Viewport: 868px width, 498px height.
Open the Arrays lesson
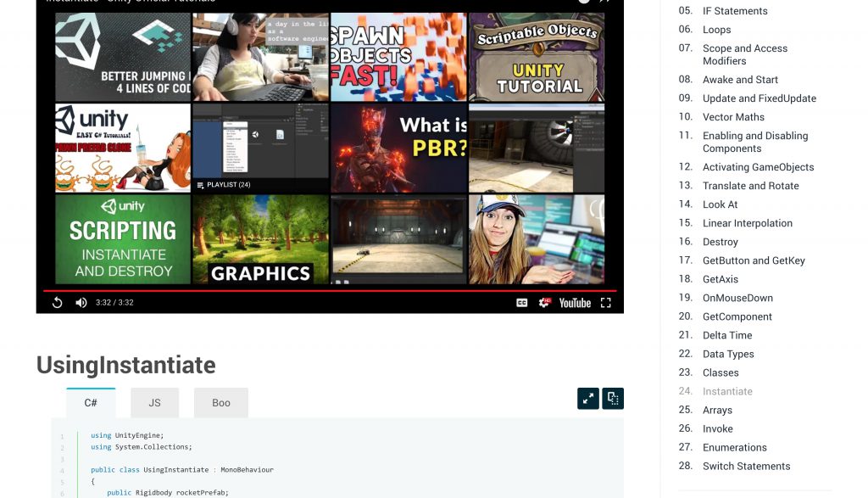pos(717,411)
